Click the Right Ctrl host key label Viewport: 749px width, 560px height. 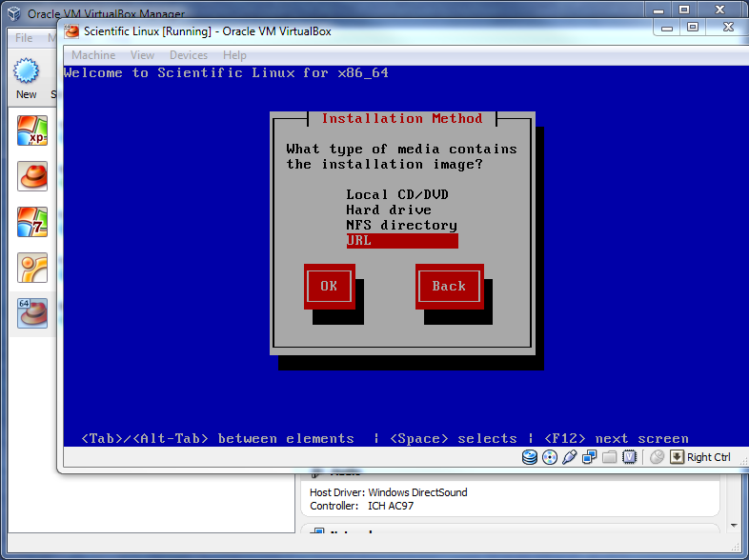click(709, 457)
